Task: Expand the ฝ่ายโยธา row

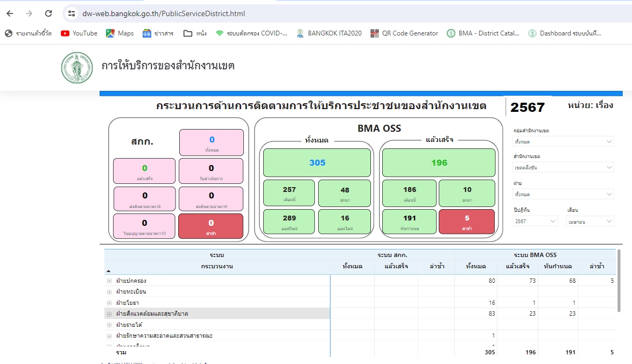Action: 109,303
